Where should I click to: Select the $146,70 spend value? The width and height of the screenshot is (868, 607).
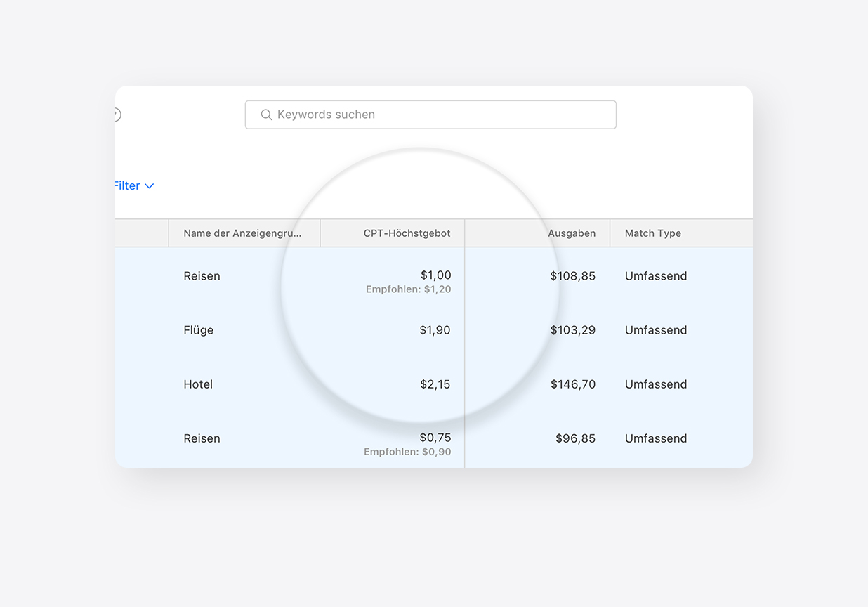click(x=573, y=384)
